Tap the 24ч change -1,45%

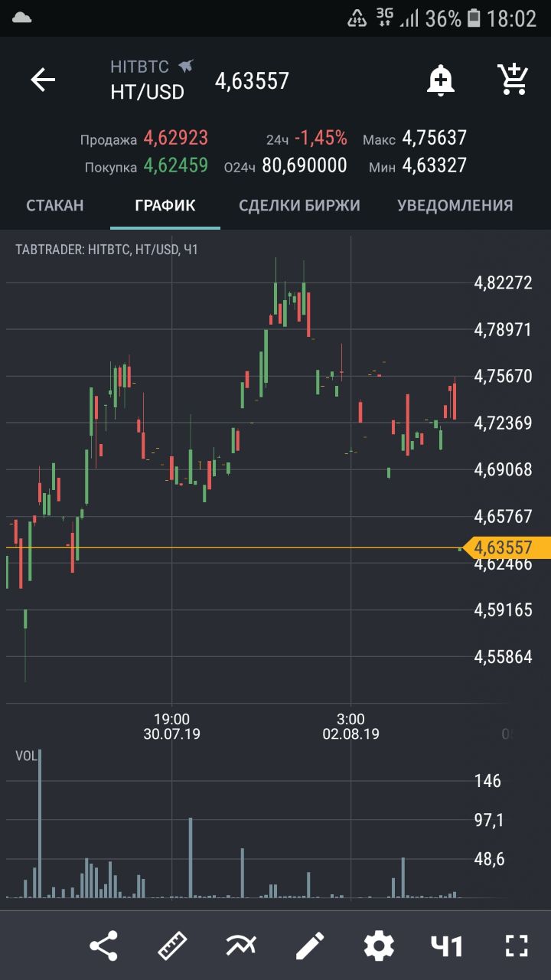tap(321, 139)
